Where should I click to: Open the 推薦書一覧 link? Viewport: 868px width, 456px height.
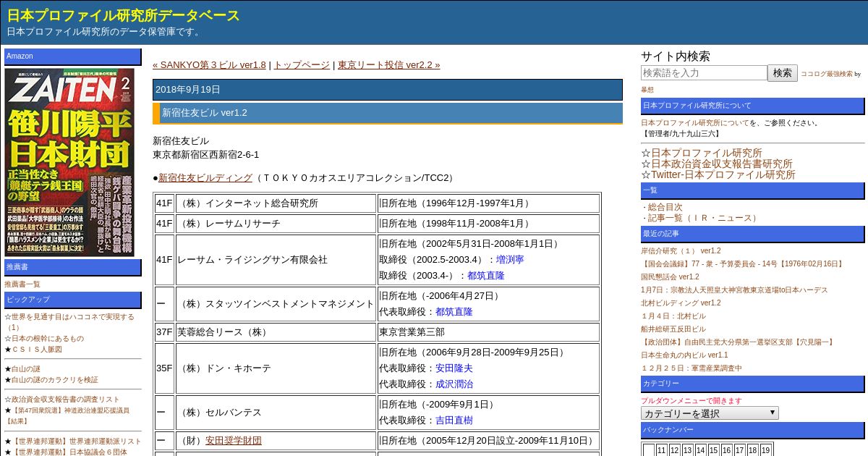pyautogui.click(x=22, y=284)
